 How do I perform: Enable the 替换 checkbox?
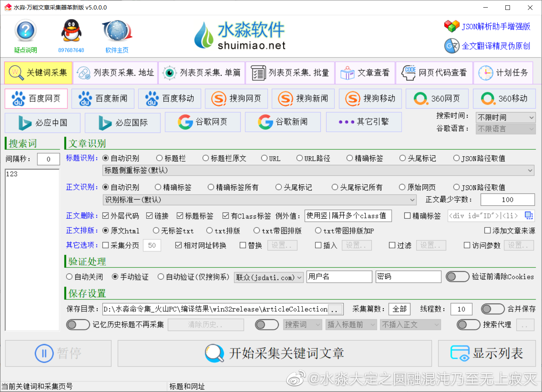tap(243, 245)
